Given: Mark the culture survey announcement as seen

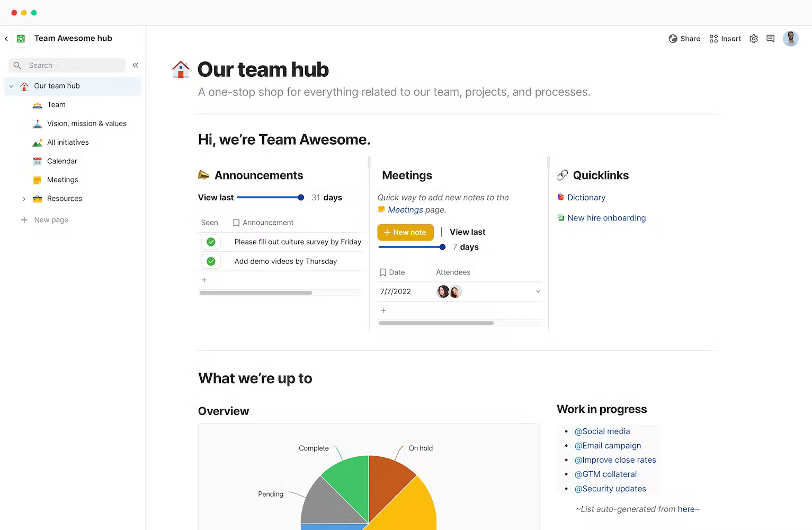Looking at the screenshot, I should click(x=211, y=242).
